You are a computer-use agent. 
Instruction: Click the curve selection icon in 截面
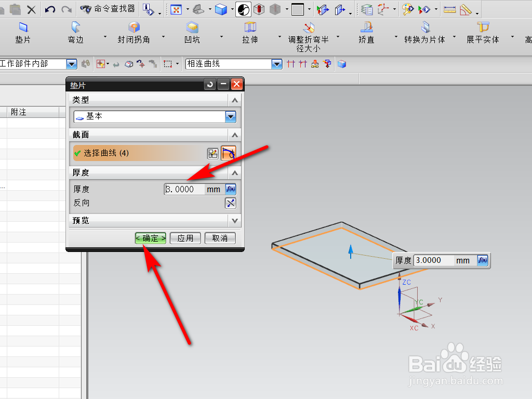tap(229, 153)
